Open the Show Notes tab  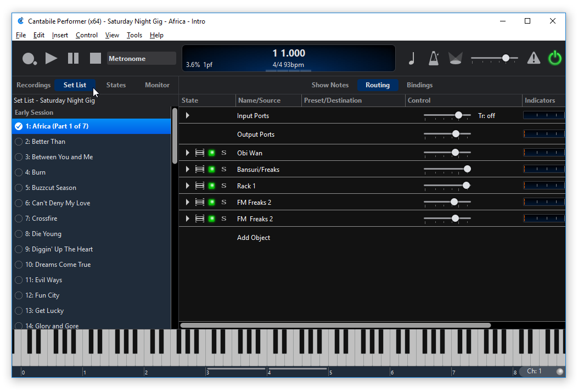[x=330, y=85]
